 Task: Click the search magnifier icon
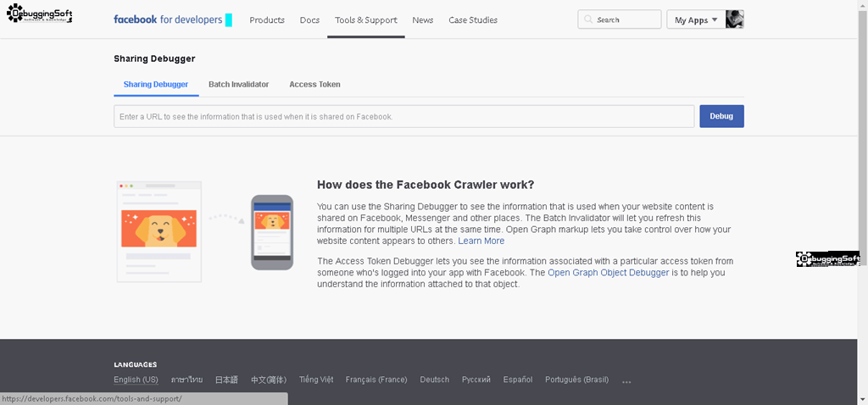pyautogui.click(x=588, y=19)
